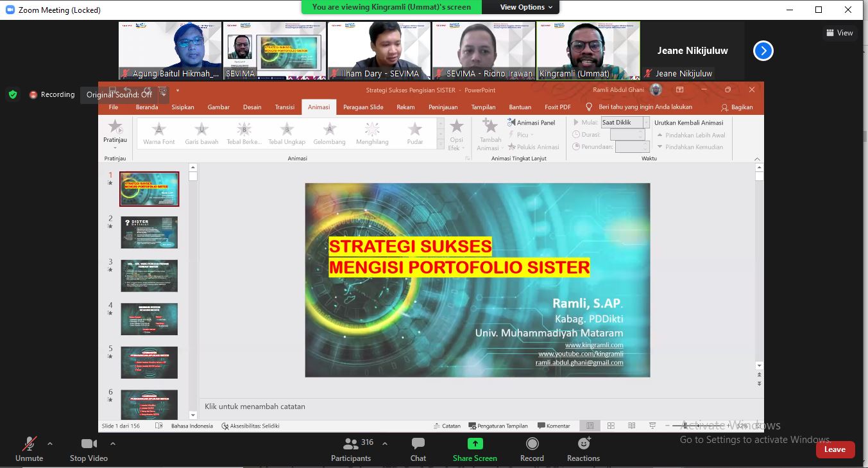
Task: Click the red Leave button
Action: 835,449
